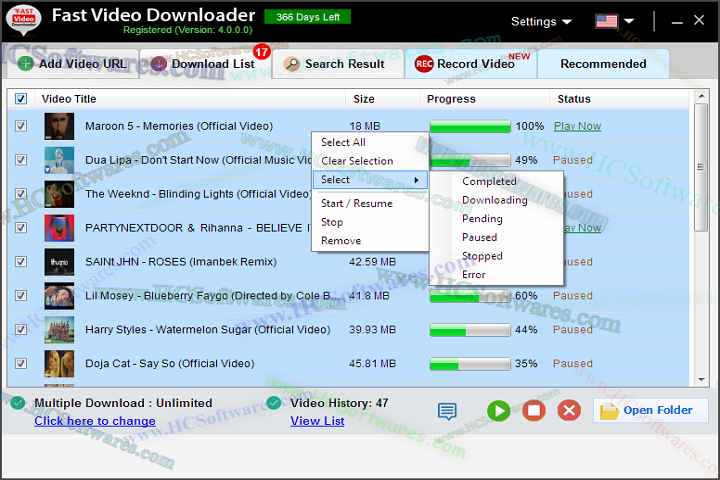Click the log message icon in bottom toolbar
720x480 pixels.
[447, 411]
